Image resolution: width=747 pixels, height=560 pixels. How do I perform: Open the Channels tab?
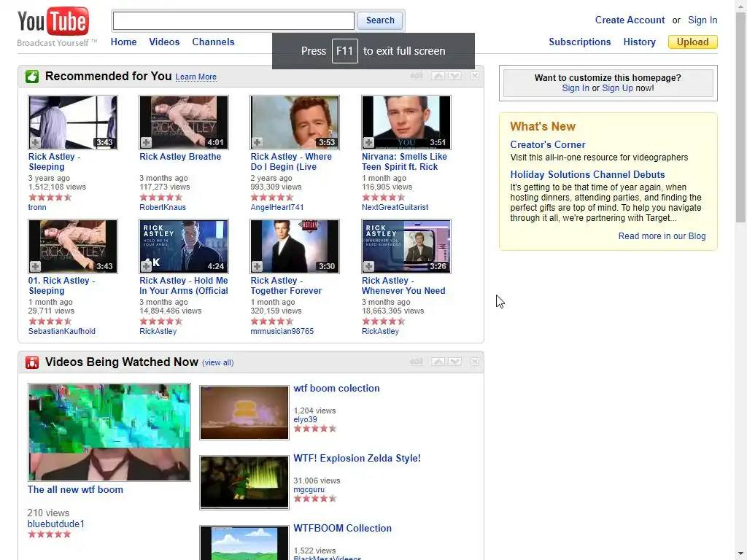click(214, 42)
